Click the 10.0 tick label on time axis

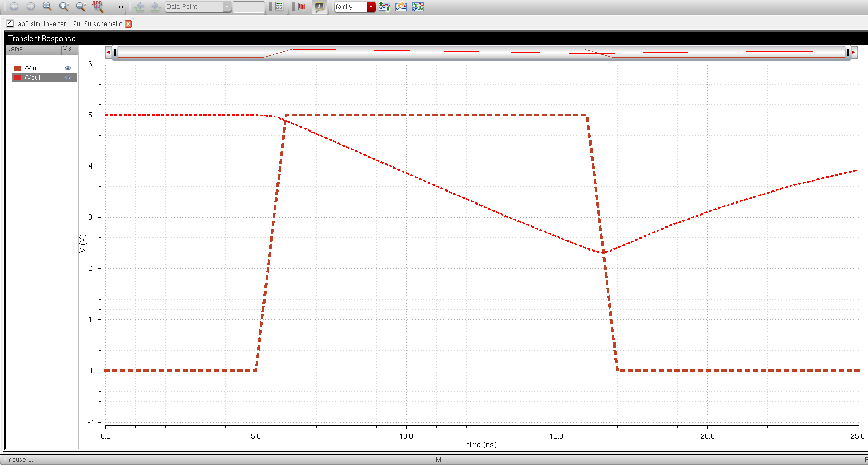[406, 436]
